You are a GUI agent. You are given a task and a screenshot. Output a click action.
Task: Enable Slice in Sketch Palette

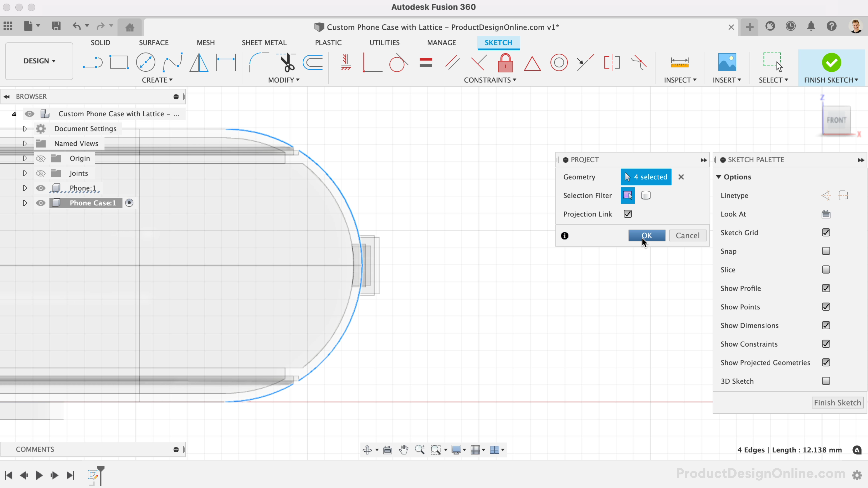click(826, 269)
